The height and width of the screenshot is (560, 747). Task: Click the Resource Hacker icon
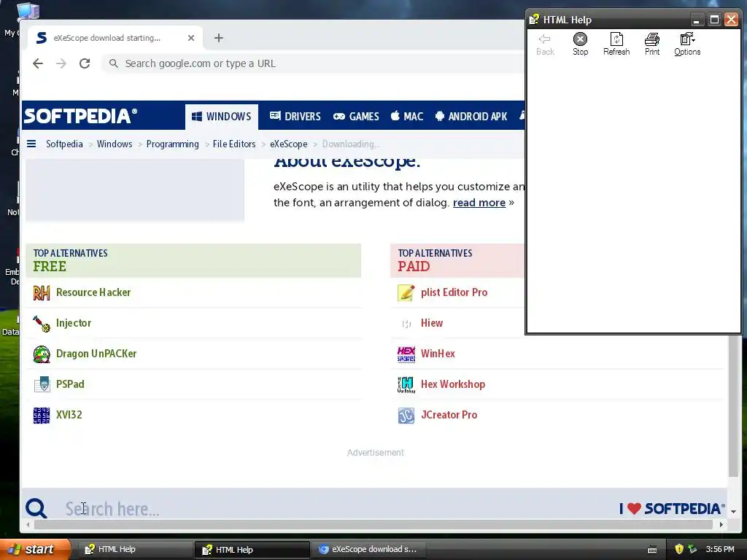[x=42, y=292]
